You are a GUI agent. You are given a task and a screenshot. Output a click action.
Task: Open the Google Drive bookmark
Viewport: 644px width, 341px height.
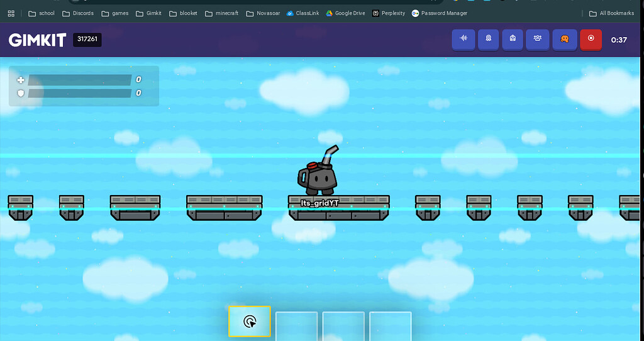[345, 13]
